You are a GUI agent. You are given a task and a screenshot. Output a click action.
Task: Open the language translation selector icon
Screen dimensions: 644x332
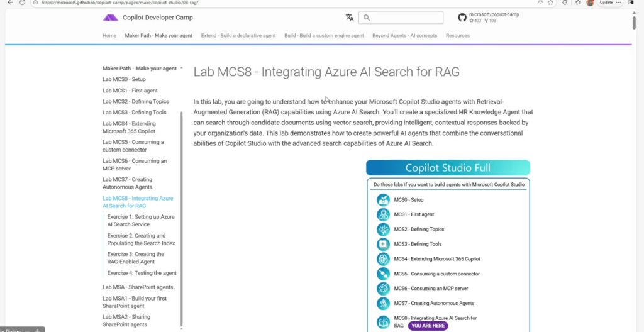tap(350, 18)
